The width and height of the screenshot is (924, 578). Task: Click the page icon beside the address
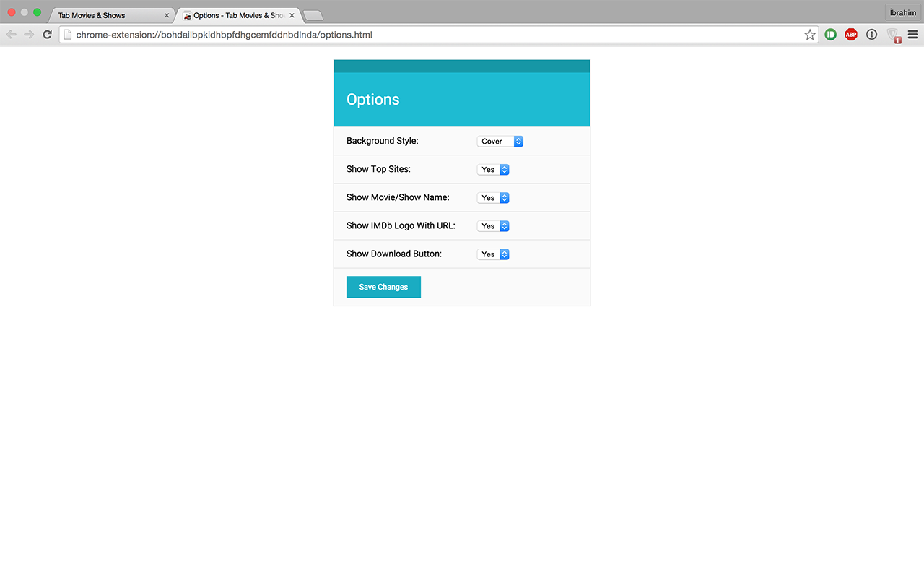[68, 35]
